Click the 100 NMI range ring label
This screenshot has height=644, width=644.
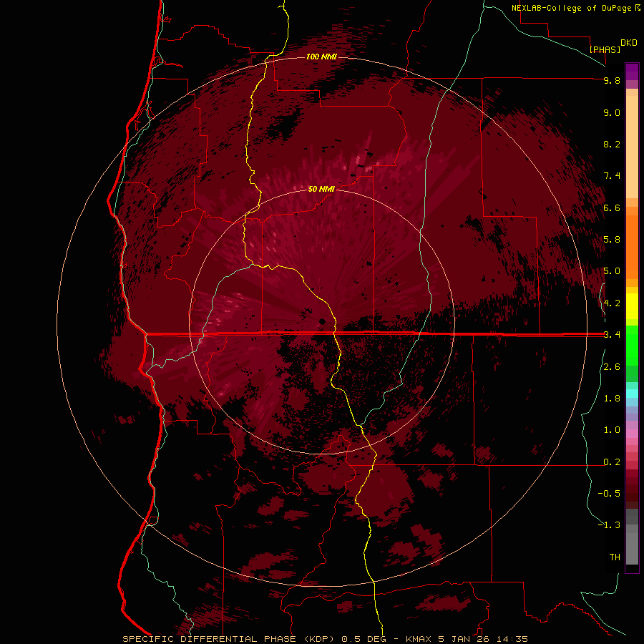tap(321, 57)
